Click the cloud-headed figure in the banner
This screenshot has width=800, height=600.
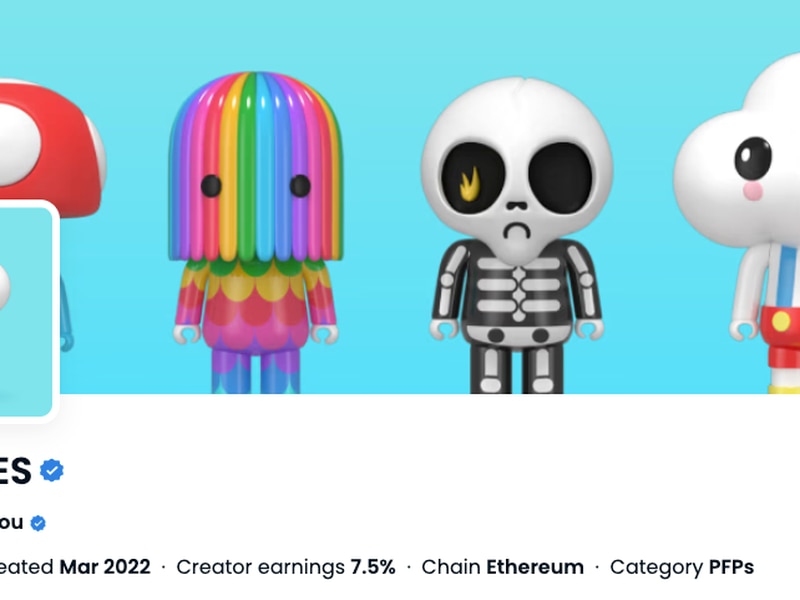737,223
